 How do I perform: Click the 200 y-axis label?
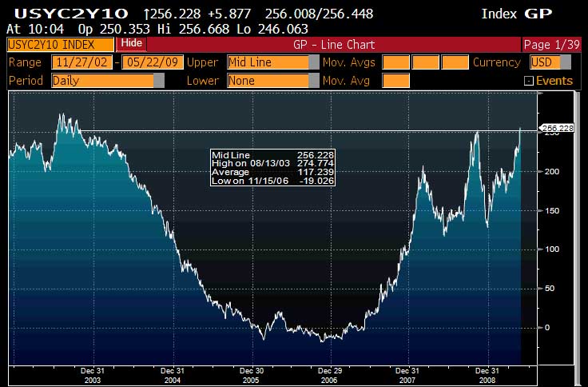(x=552, y=172)
